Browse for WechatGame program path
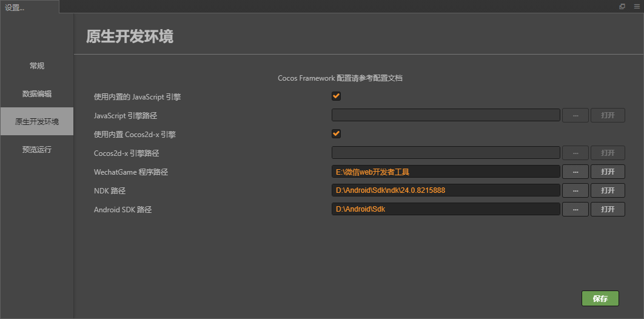Image resolution: width=644 pixels, height=319 pixels. click(575, 172)
